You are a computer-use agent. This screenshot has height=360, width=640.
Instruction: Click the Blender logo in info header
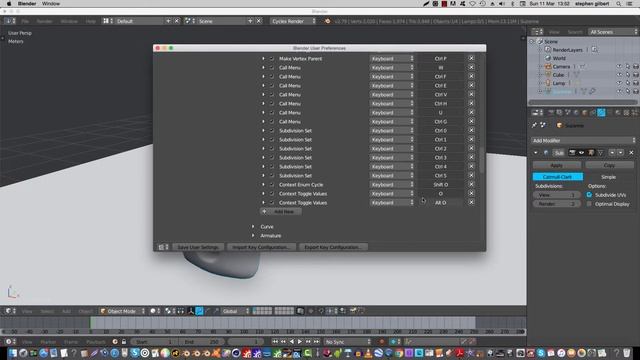tap(327, 21)
